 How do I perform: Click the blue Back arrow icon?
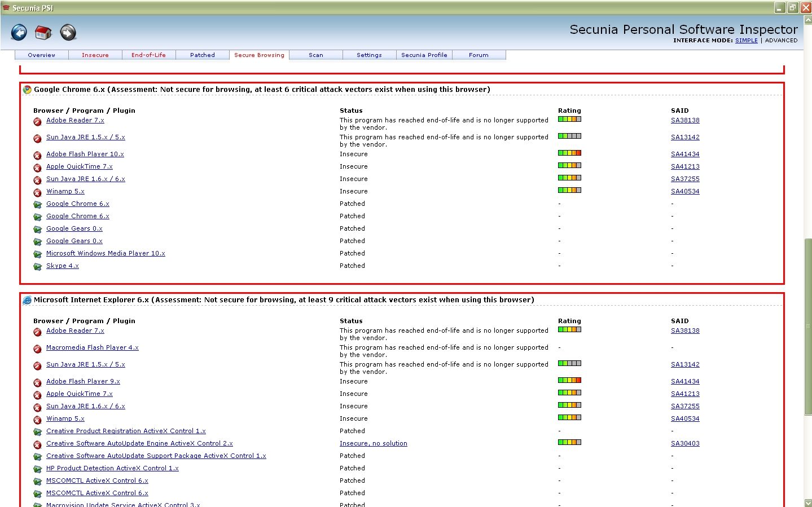(x=19, y=33)
